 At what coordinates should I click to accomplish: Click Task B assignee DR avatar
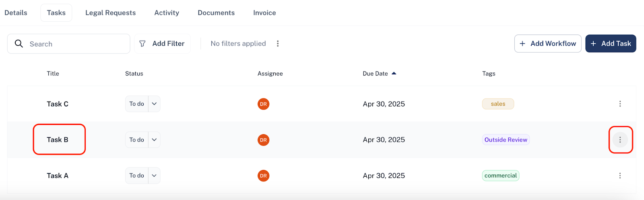tap(263, 140)
